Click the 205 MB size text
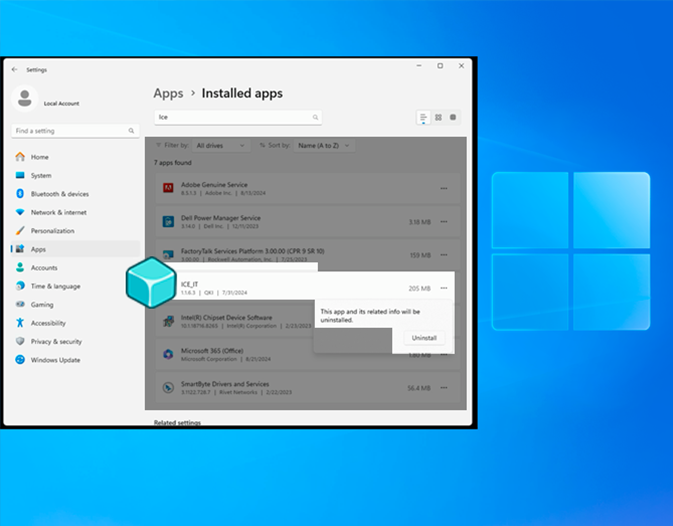 pyautogui.click(x=419, y=288)
